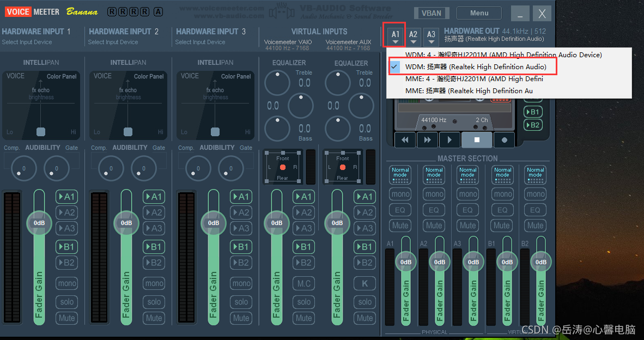Screen dimensions: 644x340
Task: Toggle Normal mode on B2 master bus
Action: 535,174
